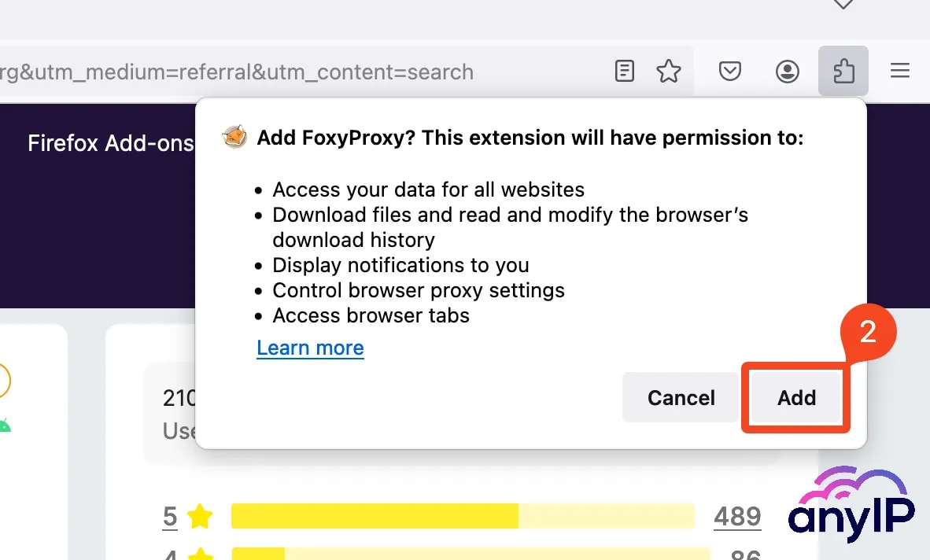Click the yellow five-star rating bar
Screen dimensions: 930x560
click(x=374, y=516)
